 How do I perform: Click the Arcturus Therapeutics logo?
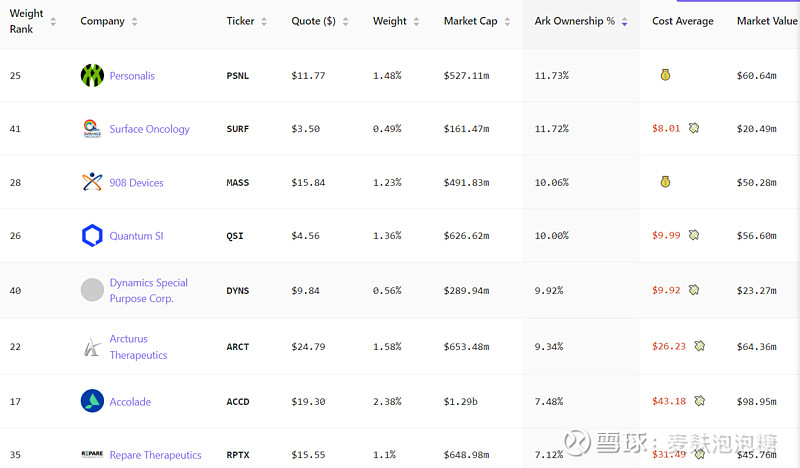92,347
